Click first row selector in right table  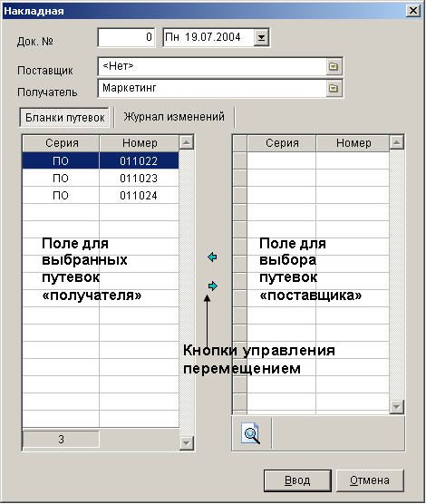pyautogui.click(x=240, y=160)
